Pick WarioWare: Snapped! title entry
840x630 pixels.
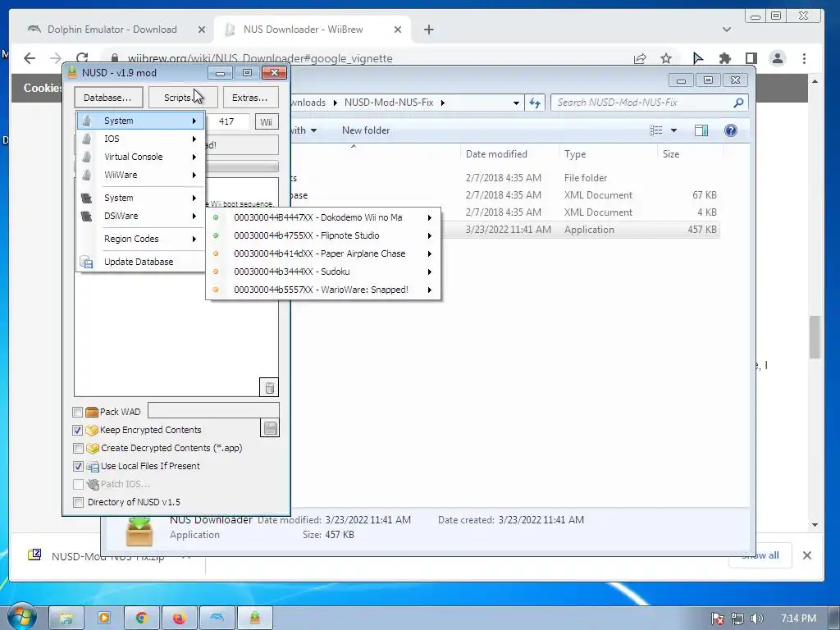(323, 290)
